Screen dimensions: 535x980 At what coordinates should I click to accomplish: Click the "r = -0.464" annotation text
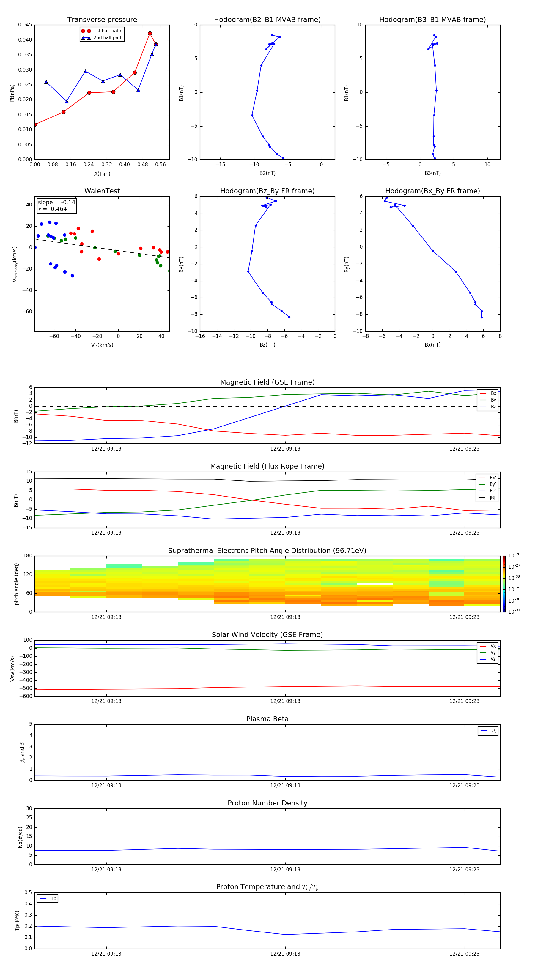[x=53, y=209]
